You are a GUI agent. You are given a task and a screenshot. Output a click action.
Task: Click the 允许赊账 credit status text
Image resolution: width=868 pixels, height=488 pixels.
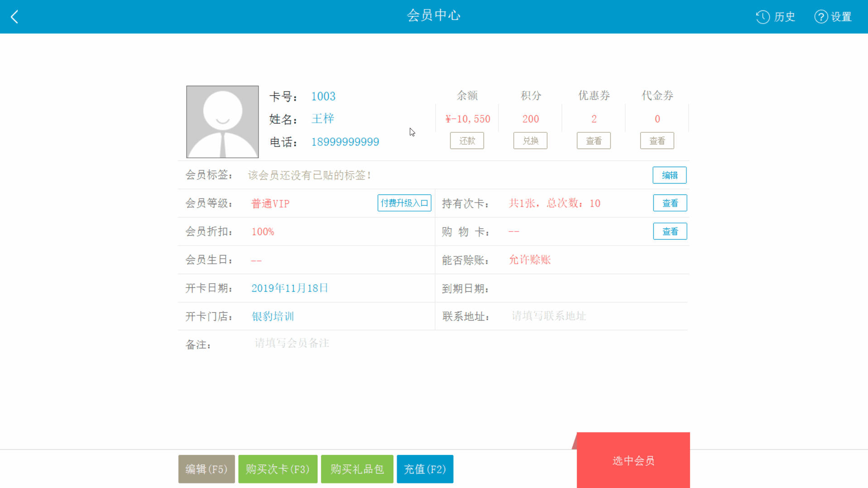530,260
